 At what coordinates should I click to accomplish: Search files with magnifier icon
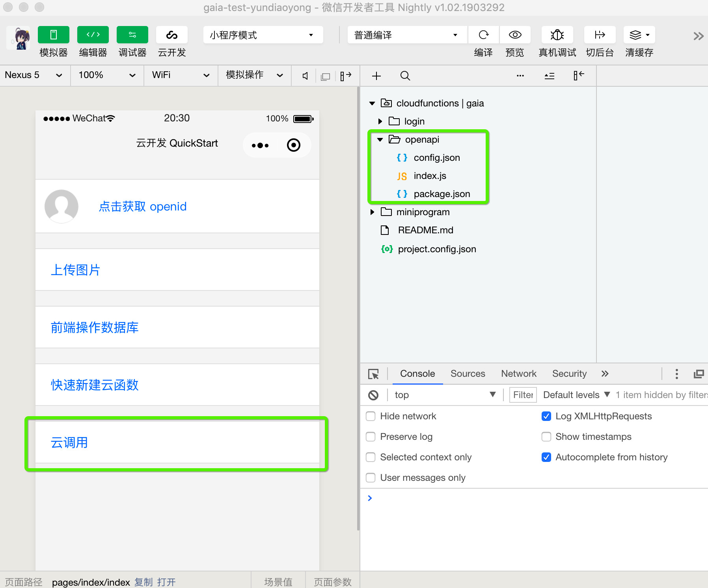(x=405, y=76)
